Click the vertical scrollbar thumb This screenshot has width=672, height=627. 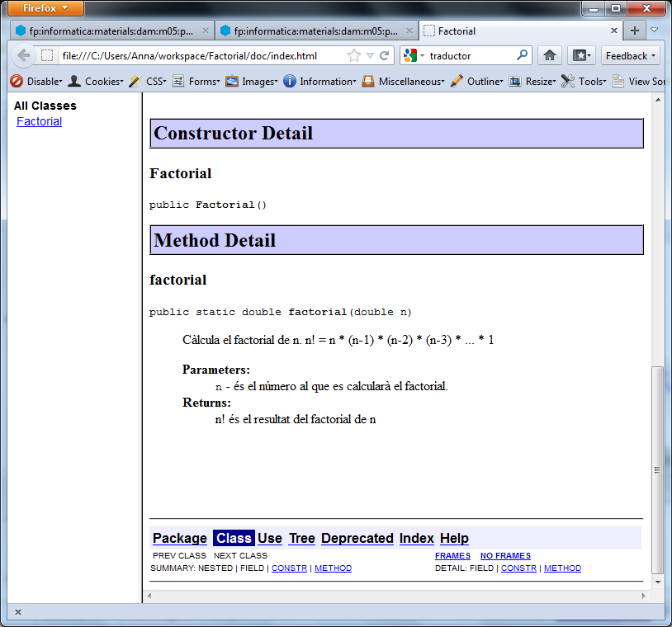pos(657,470)
